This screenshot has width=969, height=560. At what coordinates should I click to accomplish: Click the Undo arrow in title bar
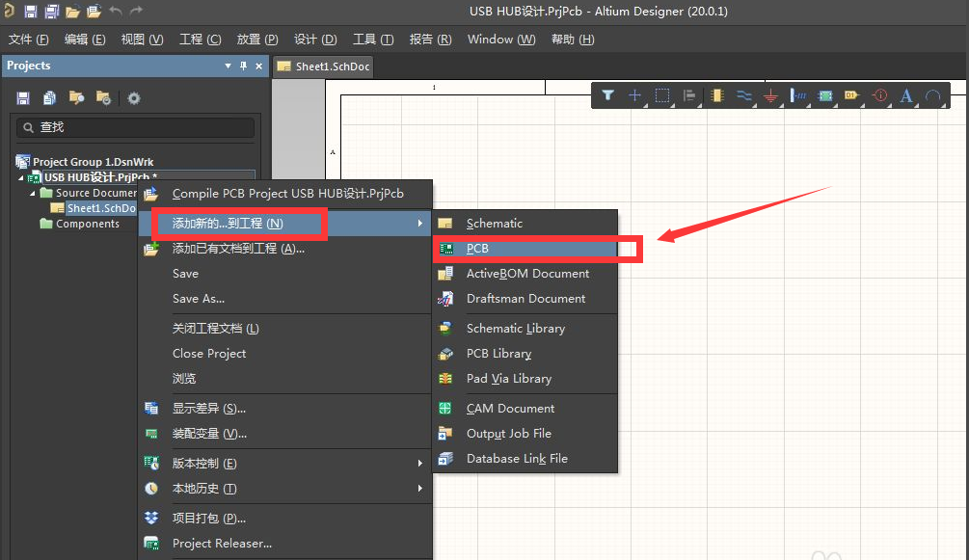tap(116, 11)
